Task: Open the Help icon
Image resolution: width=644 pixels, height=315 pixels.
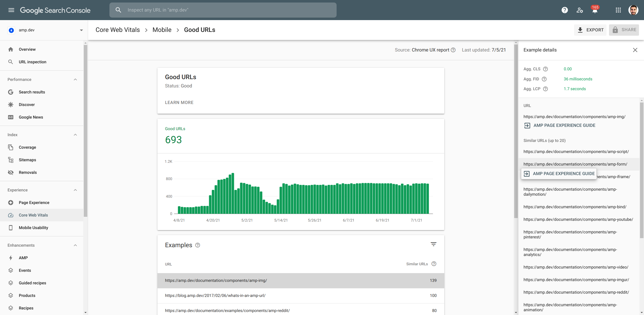Action: coord(565,10)
